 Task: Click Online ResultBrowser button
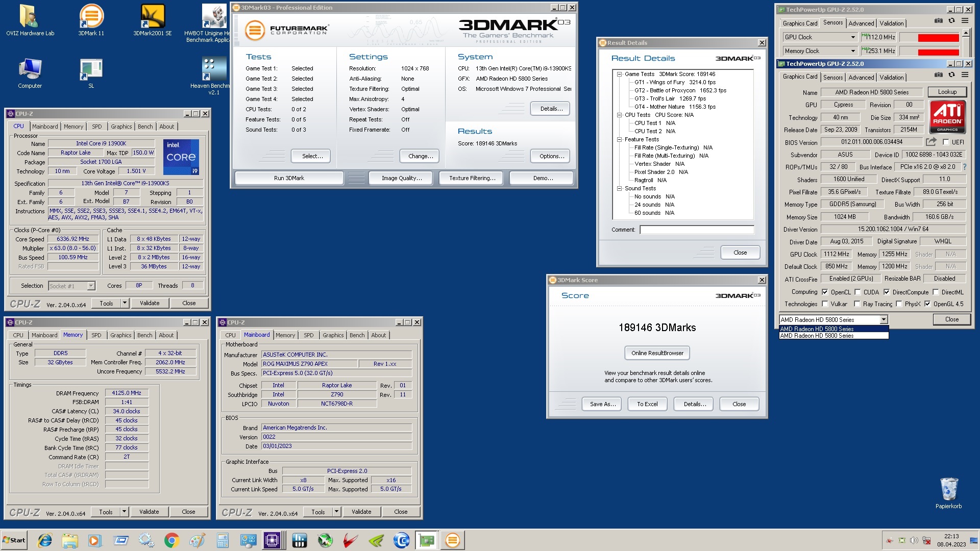click(657, 353)
